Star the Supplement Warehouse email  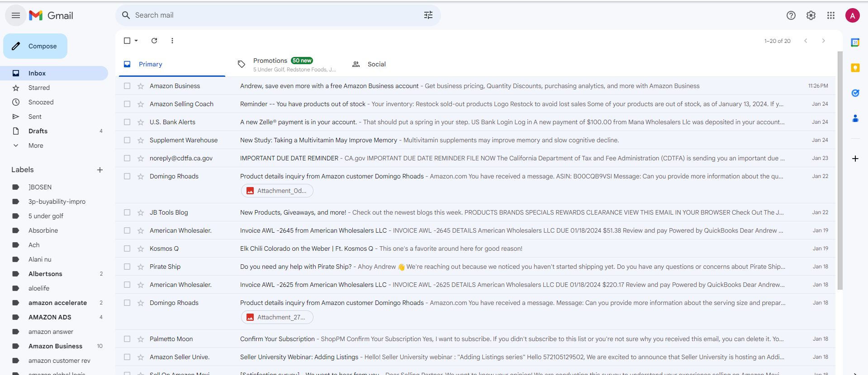coord(141,140)
